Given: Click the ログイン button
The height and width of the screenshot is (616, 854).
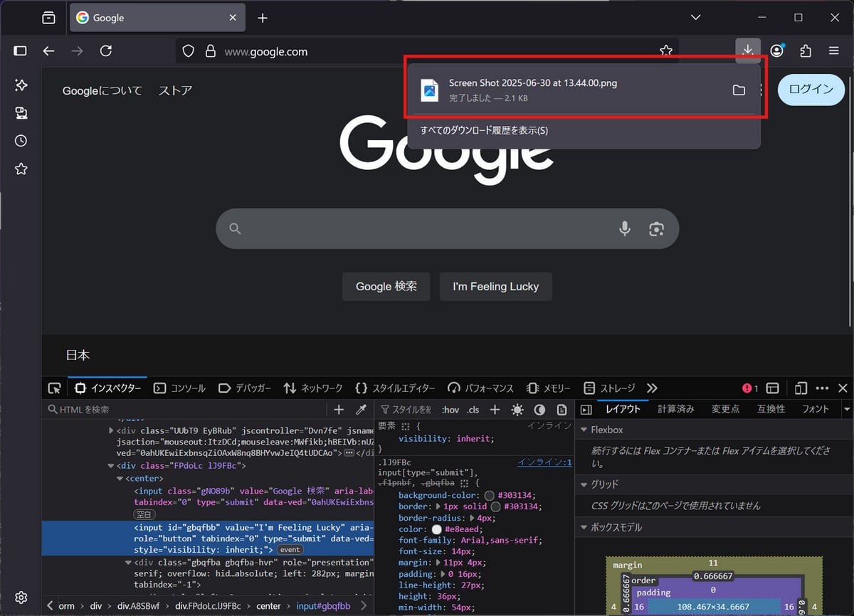Looking at the screenshot, I should (x=811, y=90).
